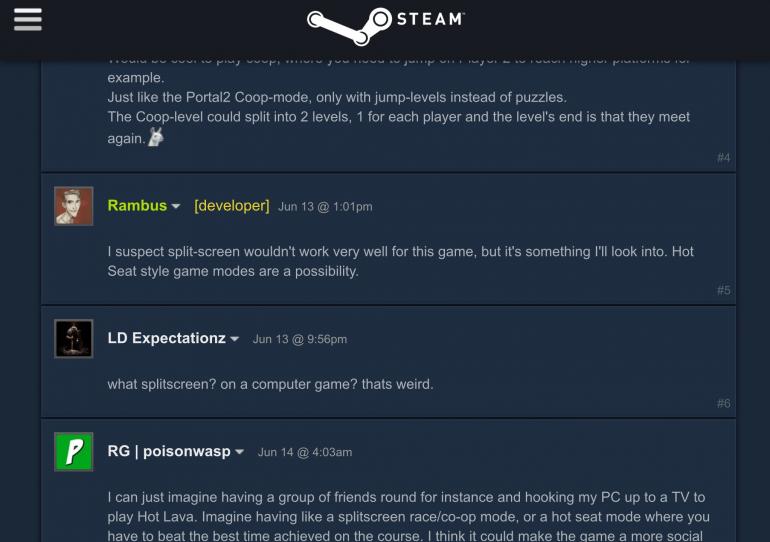Open RG | poisonwasp username link
This screenshot has height=542, width=770.
click(169, 451)
